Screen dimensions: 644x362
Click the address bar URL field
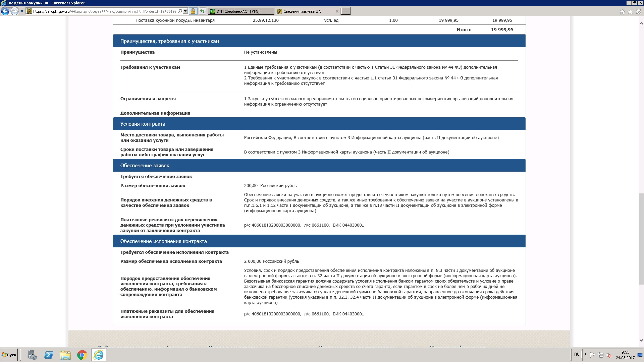pos(104,11)
